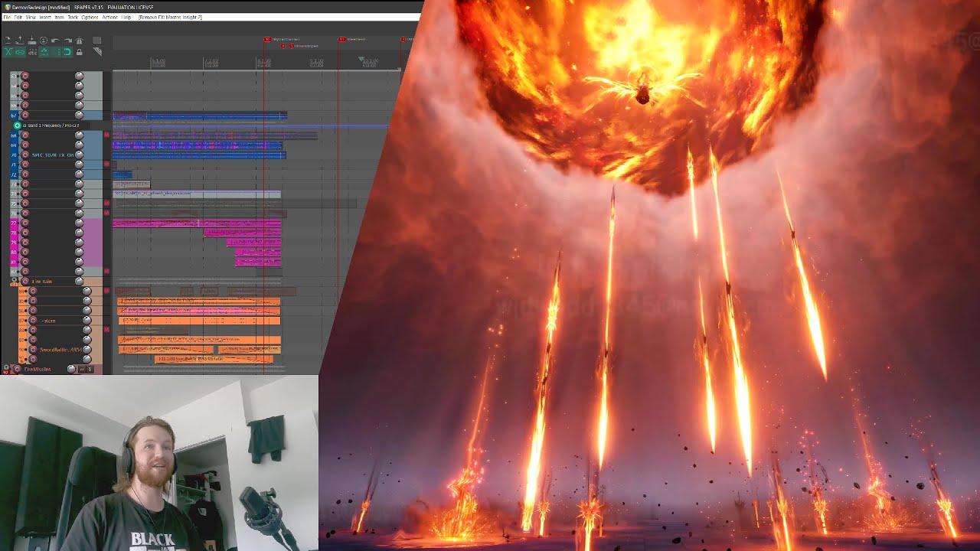Open Project Settings from the toolbar
The image size is (980, 551).
pos(44,41)
